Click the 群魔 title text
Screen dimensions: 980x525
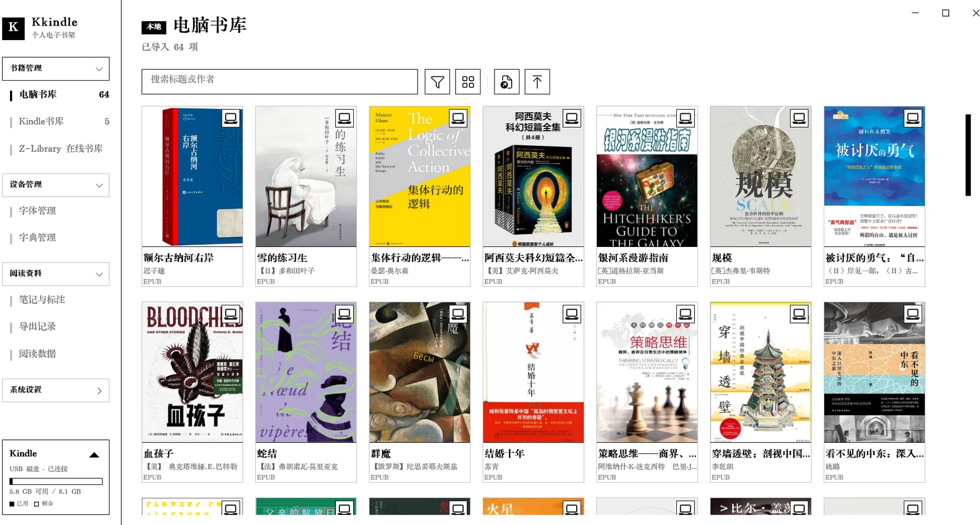point(381,454)
